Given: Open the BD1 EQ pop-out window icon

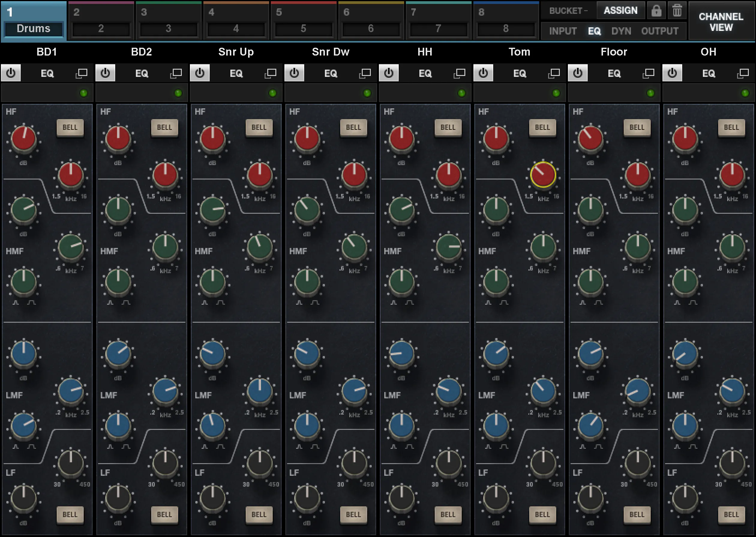Looking at the screenshot, I should click(x=81, y=73).
